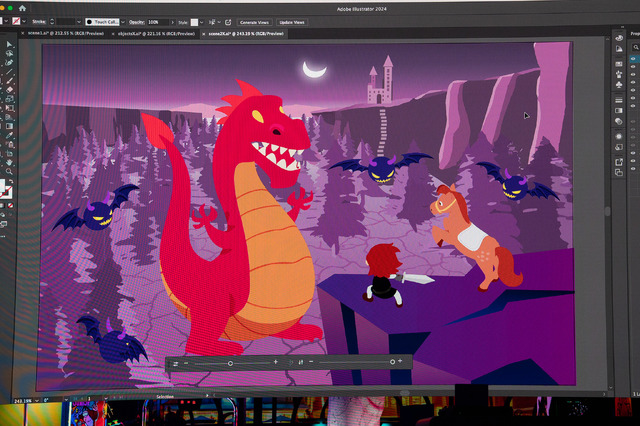Adjust the stroke weight stepper

[52, 22]
